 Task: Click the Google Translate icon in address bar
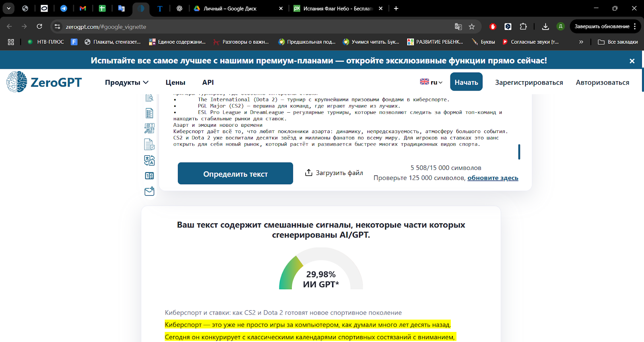click(x=458, y=27)
